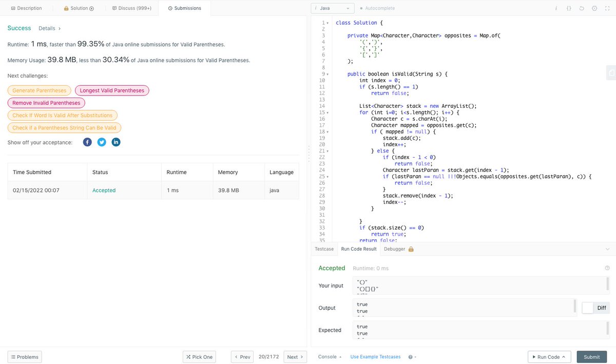Click the help question mark next to Use Example Testcases
Screen dimensions: 616x364
point(411,357)
